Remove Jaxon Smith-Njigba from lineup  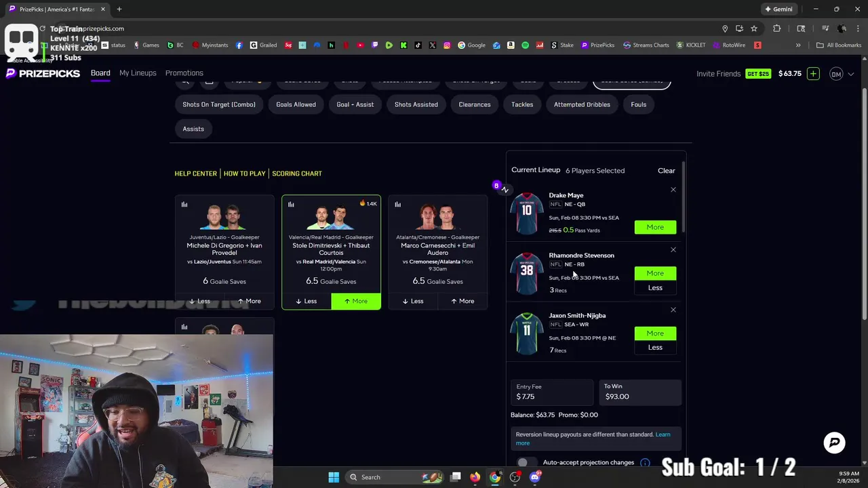tap(673, 310)
